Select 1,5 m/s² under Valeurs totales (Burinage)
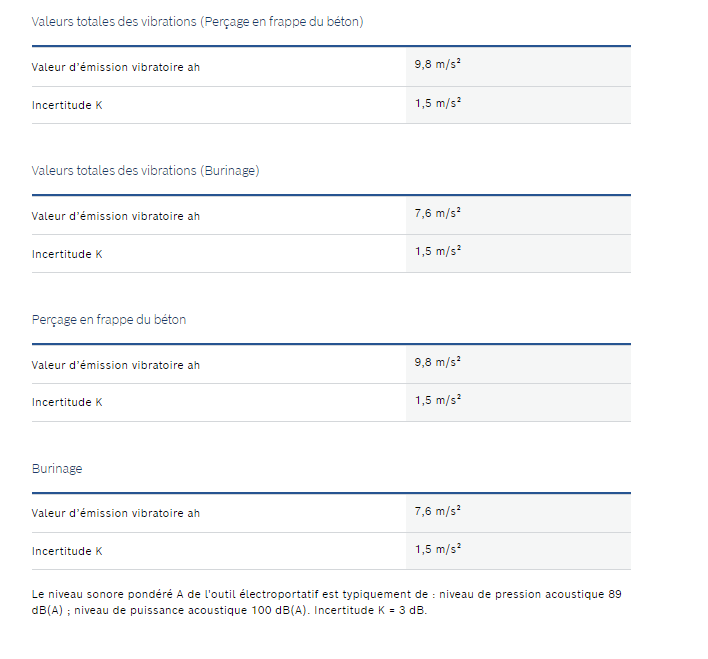This screenshot has height=659, width=708. [438, 251]
